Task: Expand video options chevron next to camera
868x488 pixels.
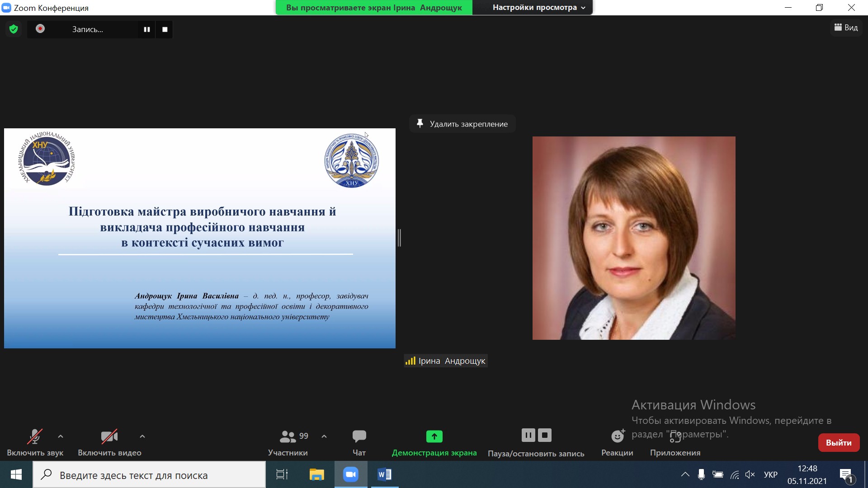Action: 142,436
